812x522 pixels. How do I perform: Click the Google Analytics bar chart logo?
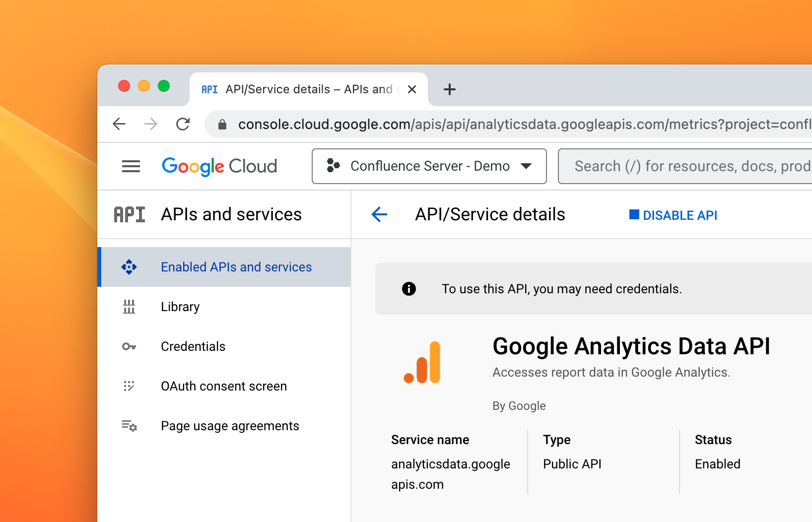[423, 362]
